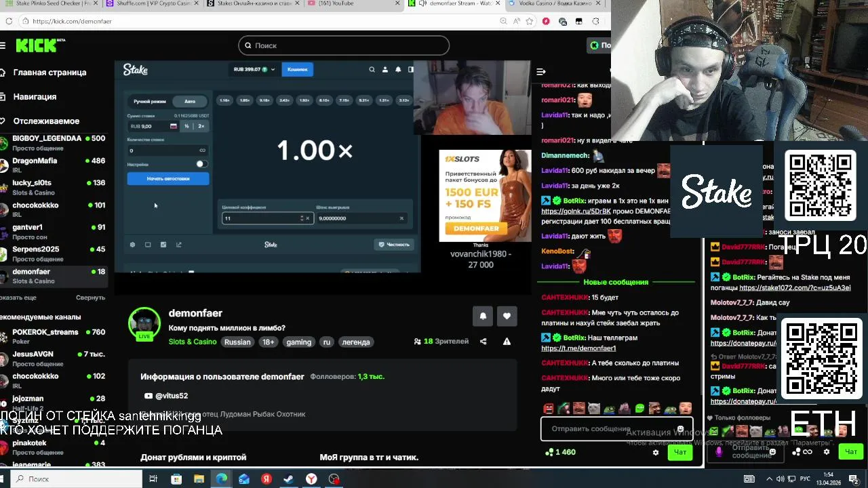Click the Kick search field (Поиск)
The height and width of the screenshot is (488, 868).
(x=344, y=45)
